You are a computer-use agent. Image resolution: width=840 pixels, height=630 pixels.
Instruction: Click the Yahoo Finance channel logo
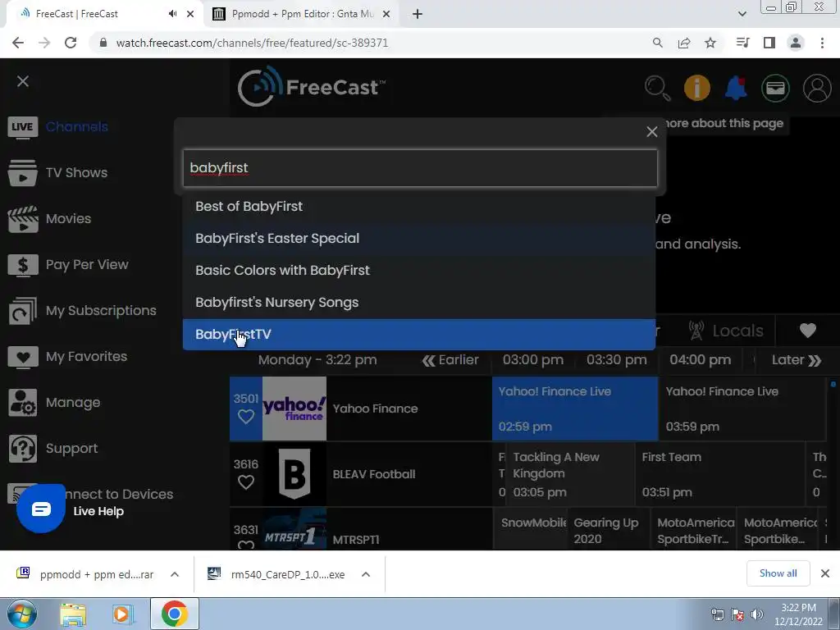(294, 409)
